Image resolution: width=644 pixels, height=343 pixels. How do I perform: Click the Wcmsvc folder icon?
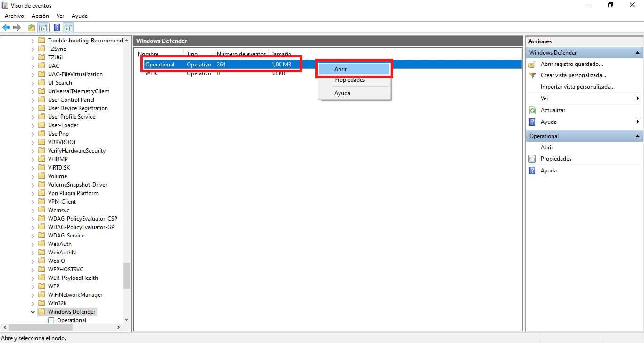tap(41, 210)
